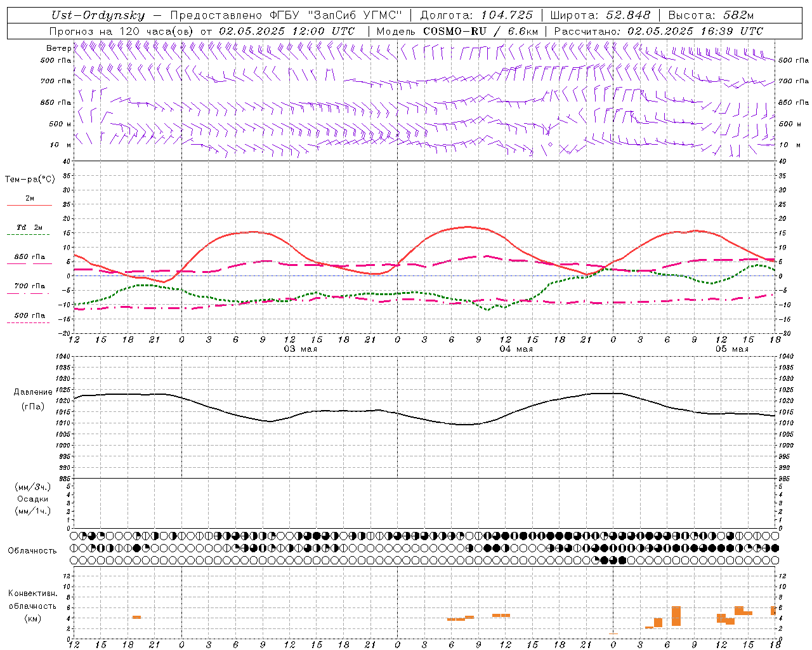Image resolution: width=812 pixels, height=650 pixels.
Task: Click the 850 гПа entry in temperature legend
Action: tap(30, 256)
